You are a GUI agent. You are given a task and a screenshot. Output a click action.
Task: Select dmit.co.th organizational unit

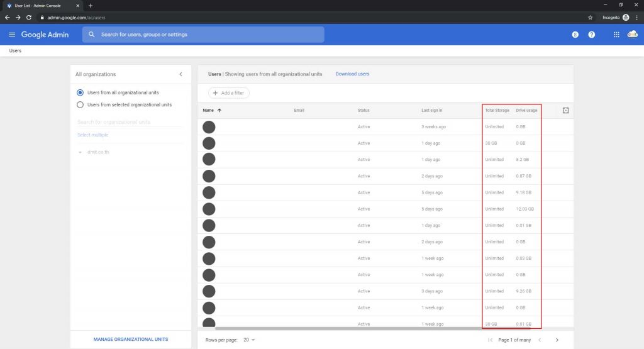[98, 152]
